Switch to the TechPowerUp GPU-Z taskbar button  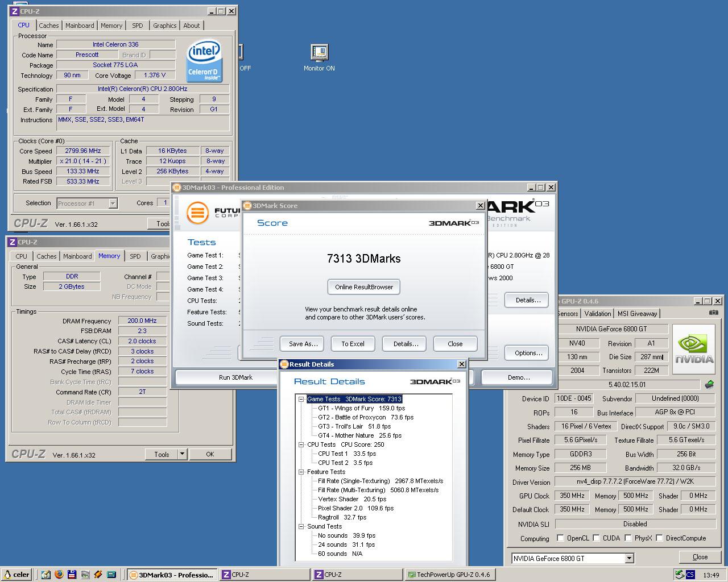[x=450, y=575]
